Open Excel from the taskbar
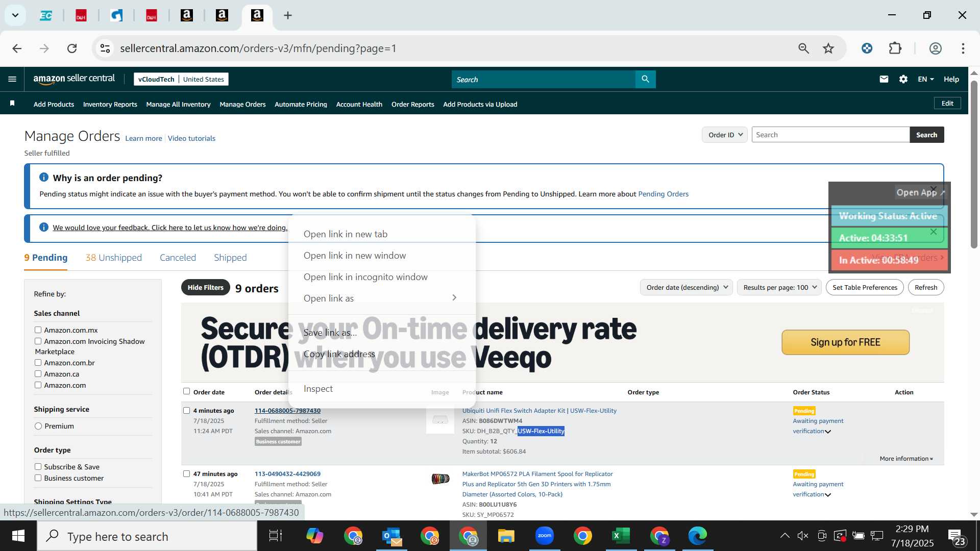 [x=621, y=536]
